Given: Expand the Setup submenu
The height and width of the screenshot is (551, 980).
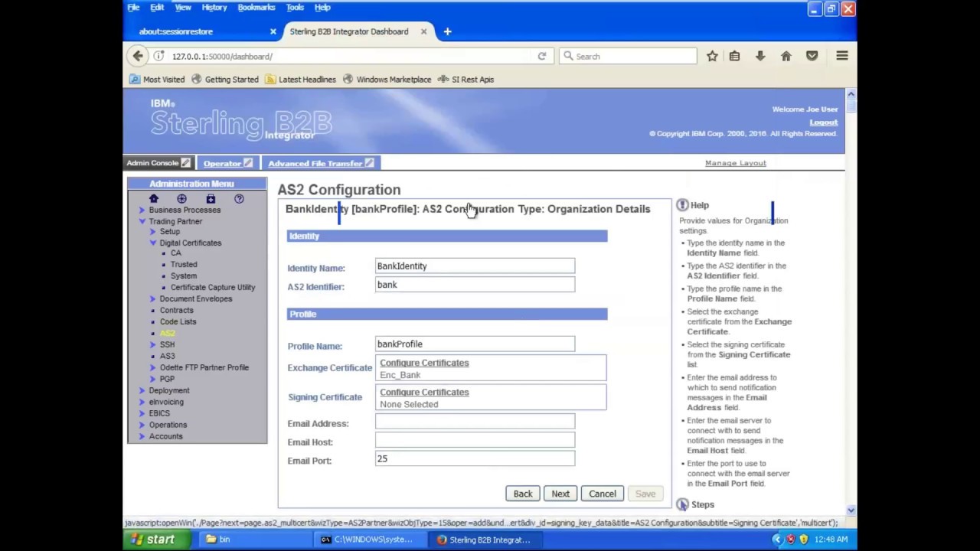Looking at the screenshot, I should 152,231.
